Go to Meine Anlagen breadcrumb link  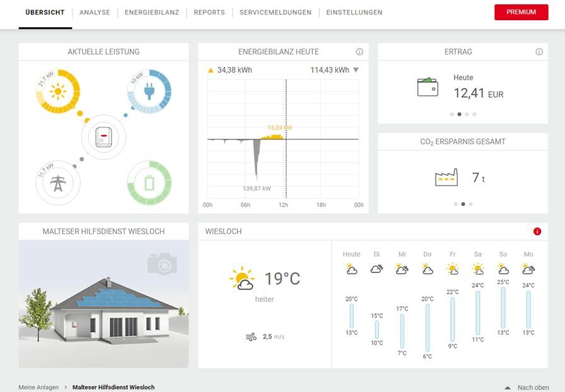(38, 387)
